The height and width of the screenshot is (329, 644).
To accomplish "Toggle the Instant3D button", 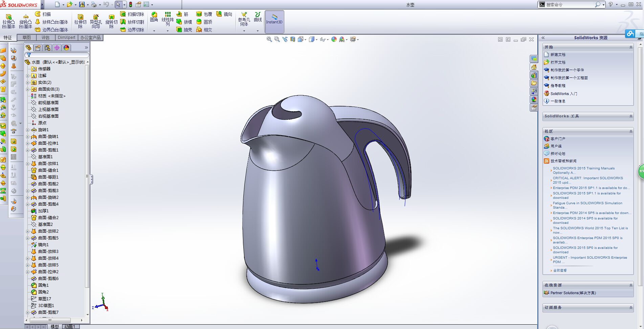I will click(274, 22).
